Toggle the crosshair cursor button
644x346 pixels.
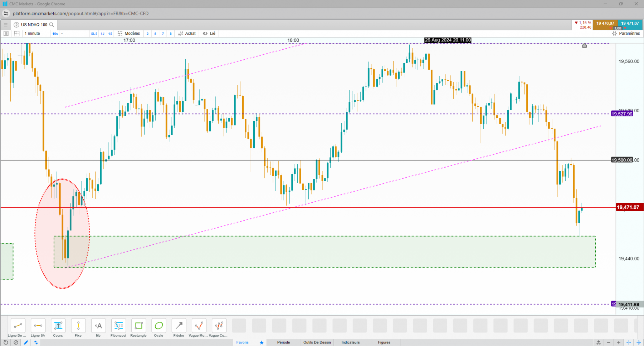click(x=629, y=342)
